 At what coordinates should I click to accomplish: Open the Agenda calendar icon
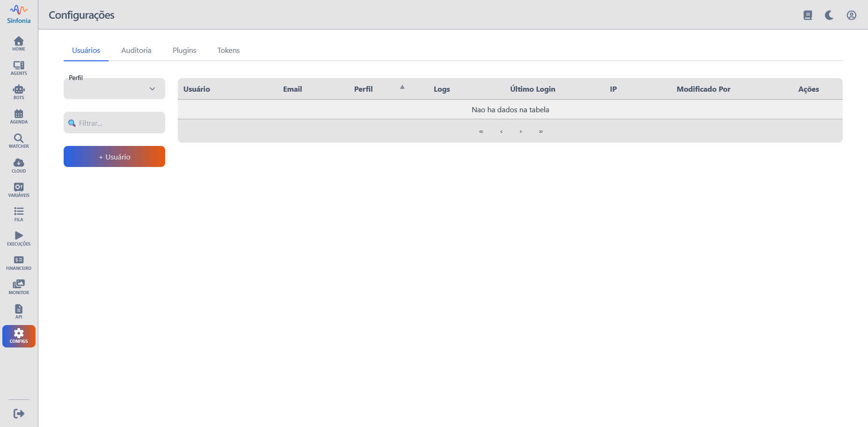19,116
